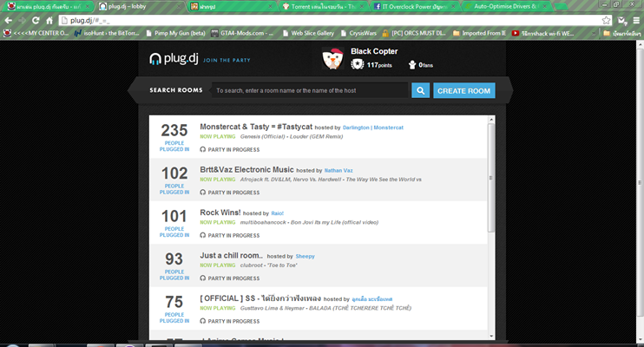Click the fans person icon beside 0

tap(412, 65)
